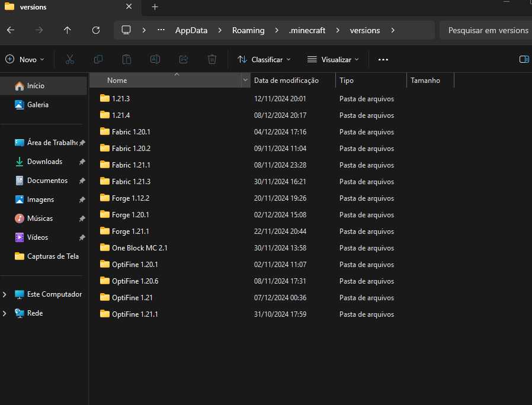Sort by the Tipo column header
Image resolution: width=532 pixels, height=405 pixels.
pos(371,81)
